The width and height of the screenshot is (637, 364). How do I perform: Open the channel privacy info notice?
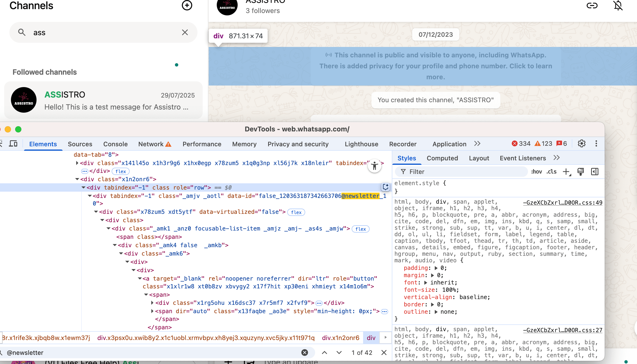pyautogui.click(x=436, y=66)
